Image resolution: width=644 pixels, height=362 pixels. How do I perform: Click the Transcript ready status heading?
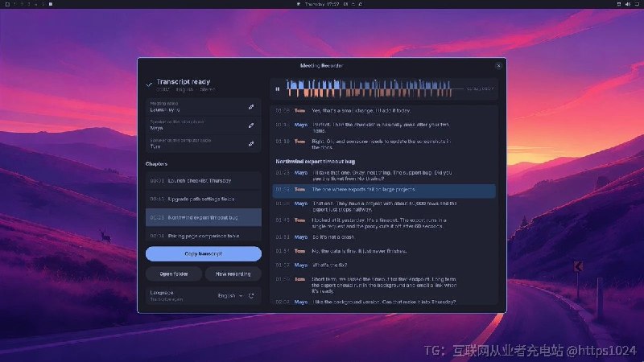pyautogui.click(x=184, y=82)
